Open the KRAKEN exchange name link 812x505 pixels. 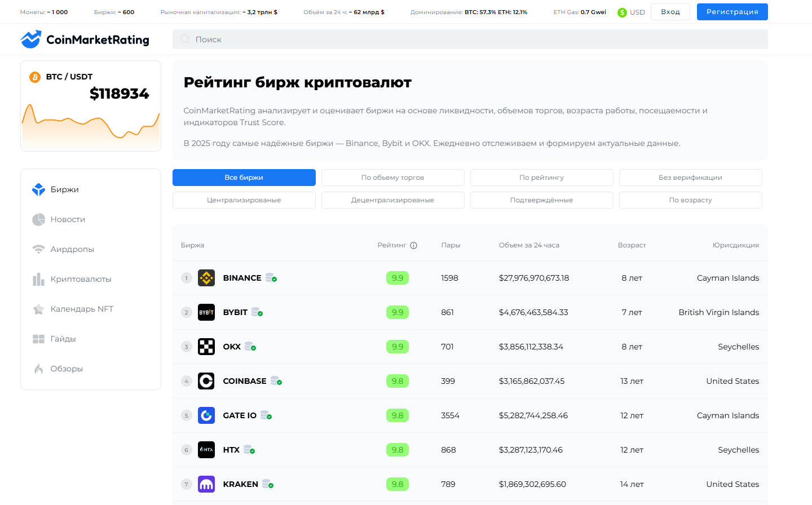pyautogui.click(x=241, y=484)
